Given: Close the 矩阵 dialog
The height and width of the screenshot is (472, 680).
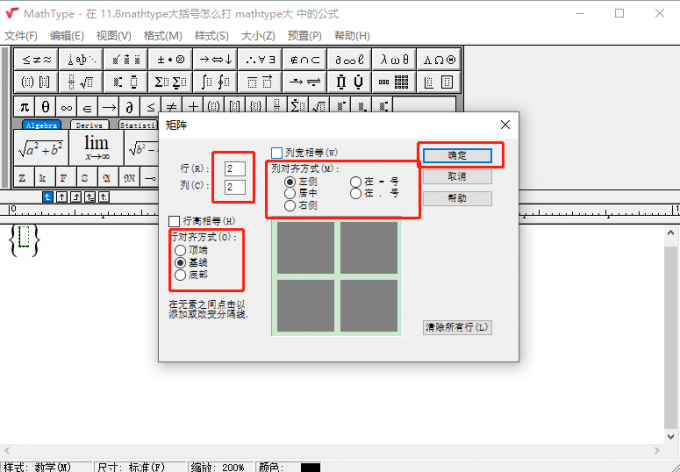Looking at the screenshot, I should click(x=505, y=125).
